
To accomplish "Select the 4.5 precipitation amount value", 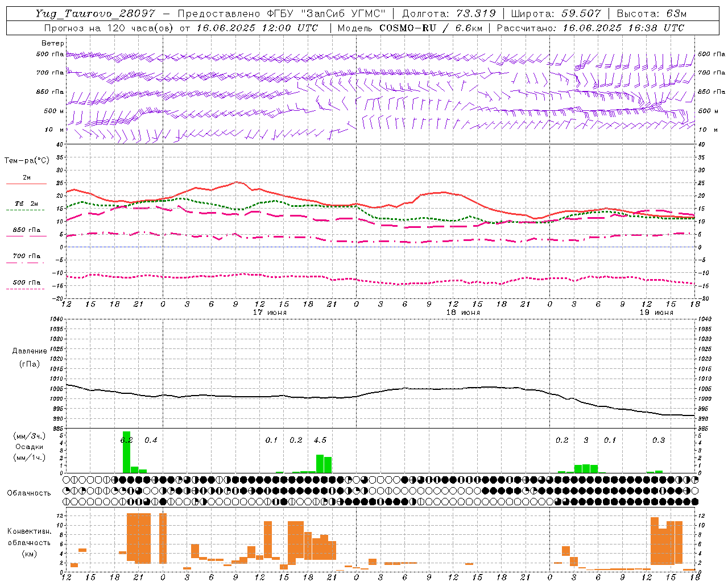I will [x=320, y=440].
